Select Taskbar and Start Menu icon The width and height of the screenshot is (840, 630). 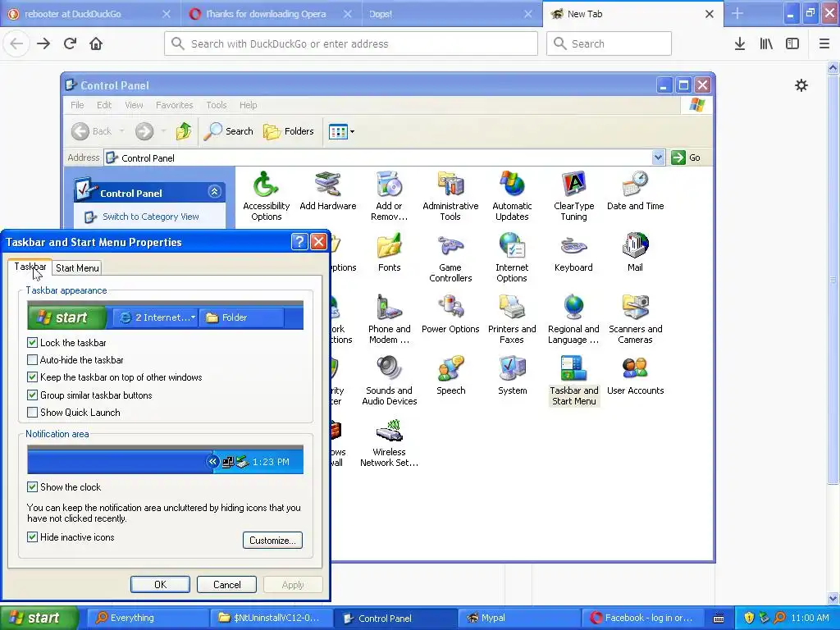click(573, 381)
